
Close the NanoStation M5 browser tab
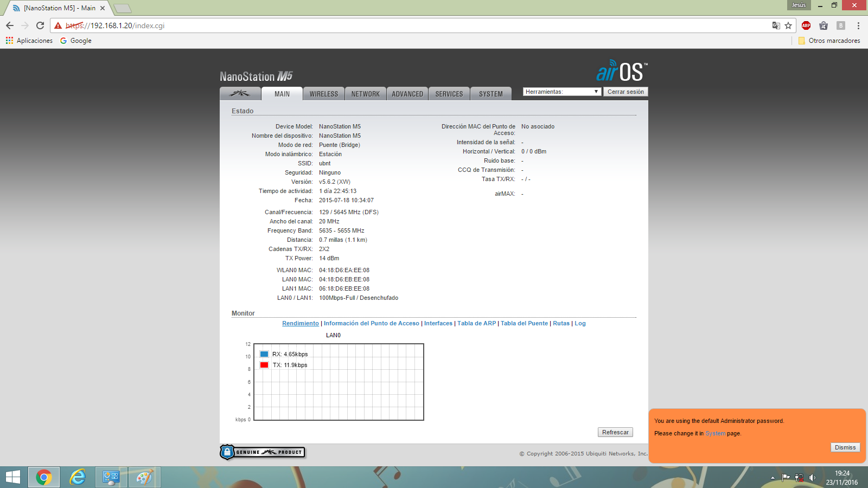tap(103, 8)
